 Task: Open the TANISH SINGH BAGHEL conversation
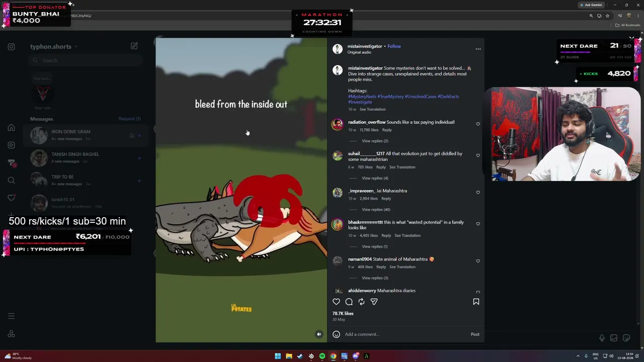(x=86, y=157)
